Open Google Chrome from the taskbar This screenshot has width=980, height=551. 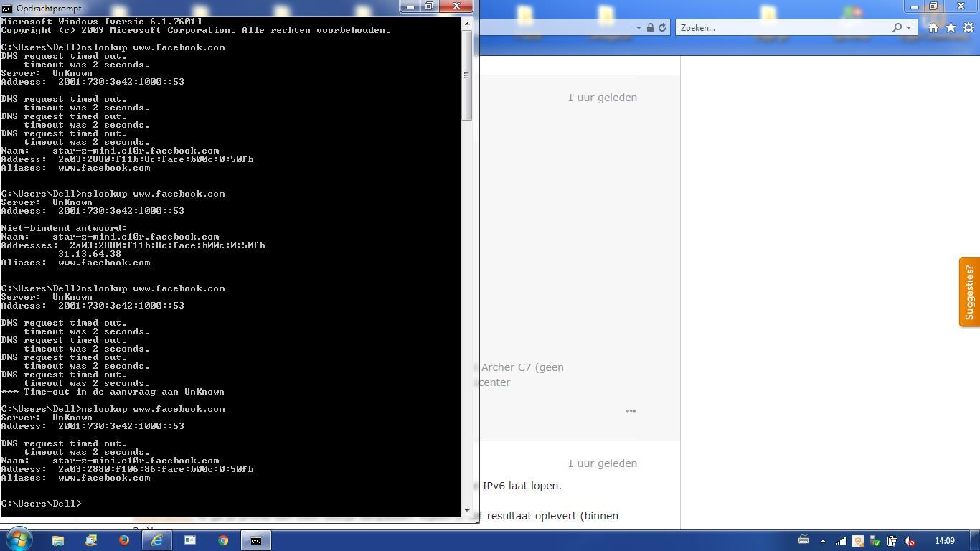pos(223,540)
